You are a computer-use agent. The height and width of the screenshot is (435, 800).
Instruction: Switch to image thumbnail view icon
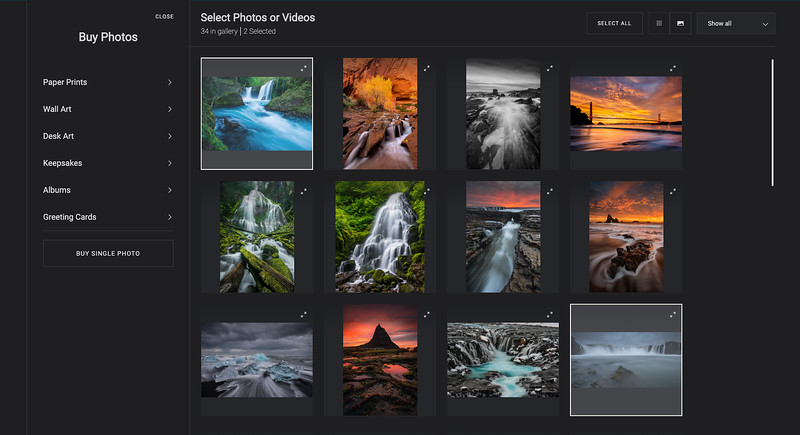(x=680, y=23)
